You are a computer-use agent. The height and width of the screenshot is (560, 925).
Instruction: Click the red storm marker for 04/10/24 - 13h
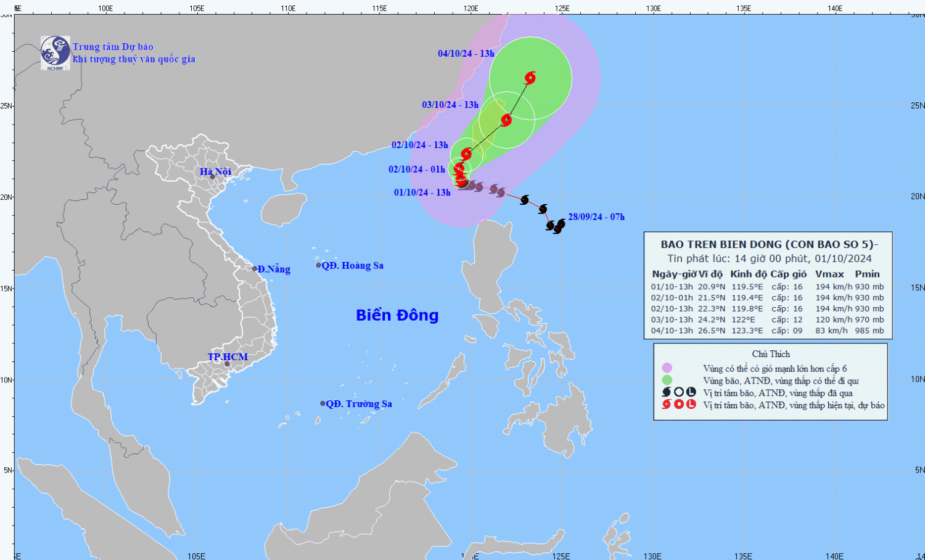[530, 78]
